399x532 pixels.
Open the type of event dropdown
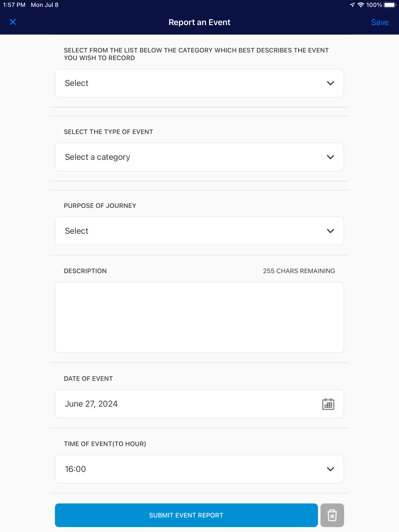(x=199, y=157)
